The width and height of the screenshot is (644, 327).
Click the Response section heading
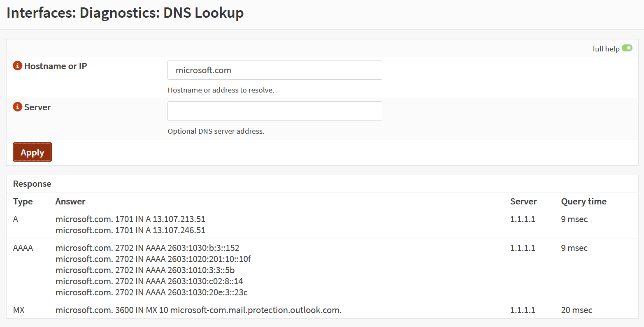[32, 184]
